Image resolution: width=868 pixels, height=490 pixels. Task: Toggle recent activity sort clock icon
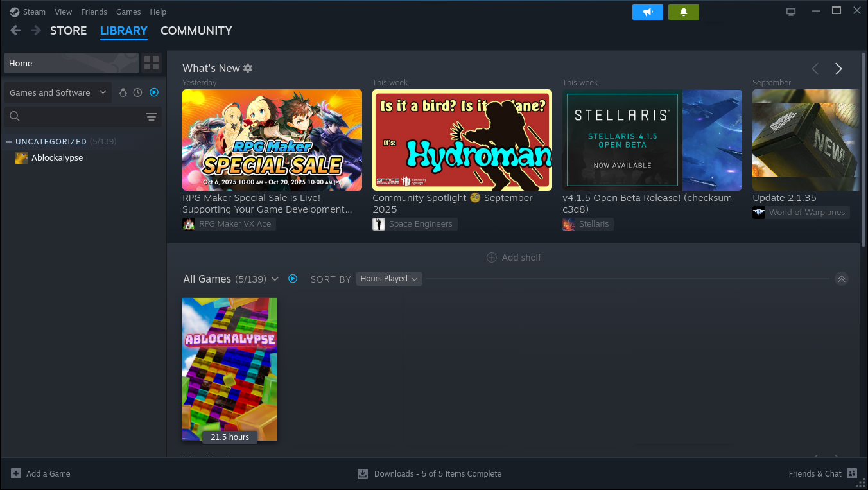coord(138,92)
